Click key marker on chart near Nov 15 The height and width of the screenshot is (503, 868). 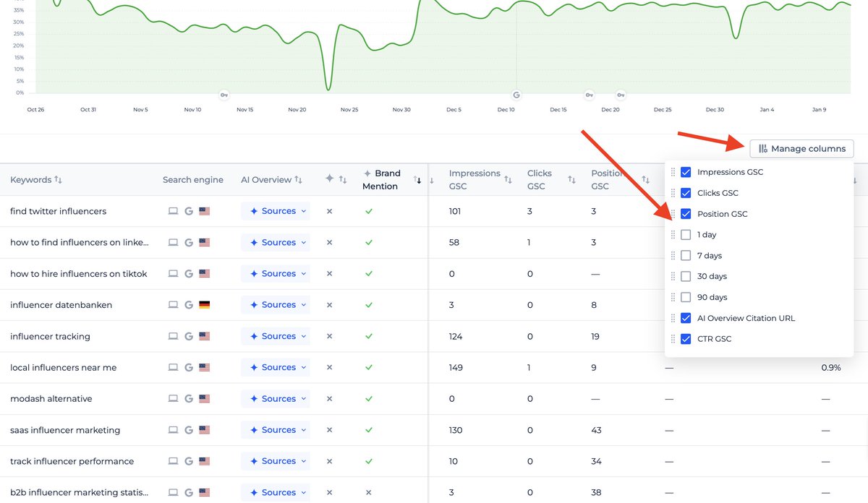tap(224, 95)
